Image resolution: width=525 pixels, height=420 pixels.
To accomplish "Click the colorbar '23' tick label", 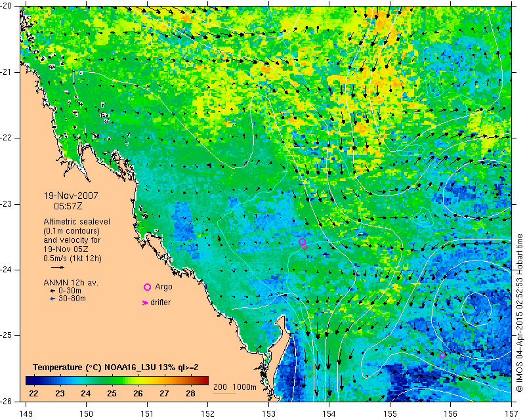I will click(x=60, y=394).
